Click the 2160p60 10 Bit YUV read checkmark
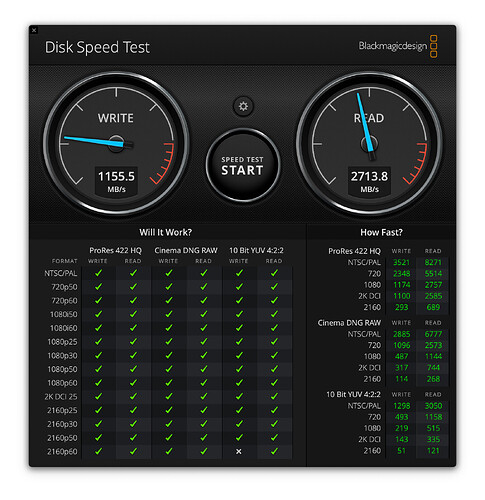The width and height of the screenshot is (485, 500). point(274,451)
